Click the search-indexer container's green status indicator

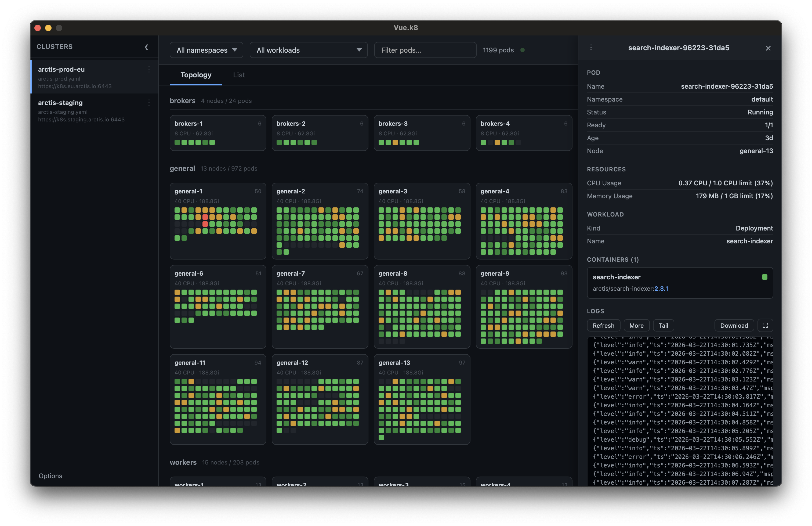764,277
